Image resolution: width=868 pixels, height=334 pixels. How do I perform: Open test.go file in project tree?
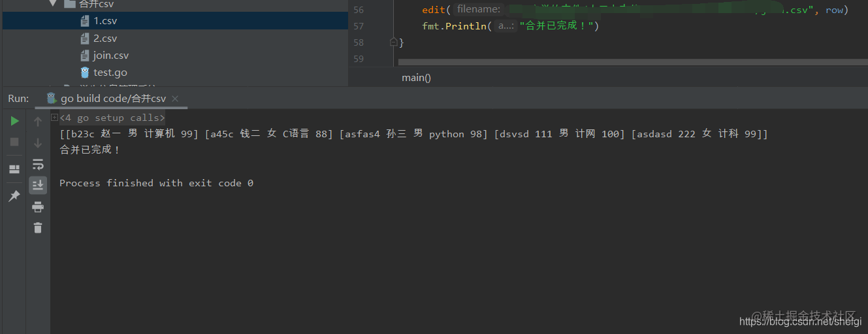(x=110, y=73)
